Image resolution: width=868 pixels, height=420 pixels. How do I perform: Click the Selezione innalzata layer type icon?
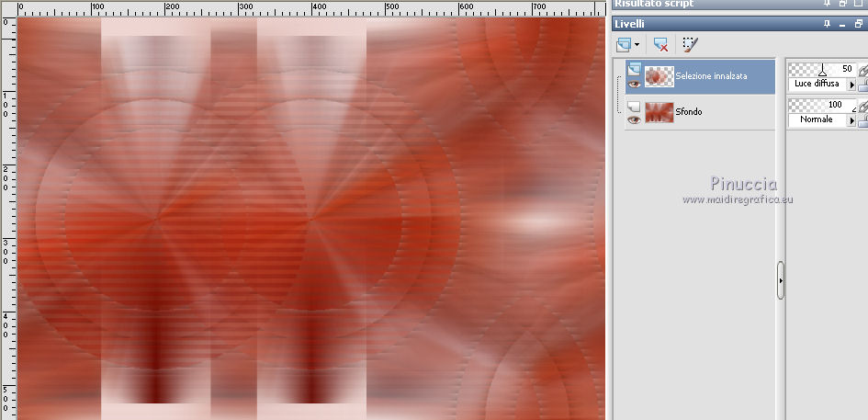634,69
